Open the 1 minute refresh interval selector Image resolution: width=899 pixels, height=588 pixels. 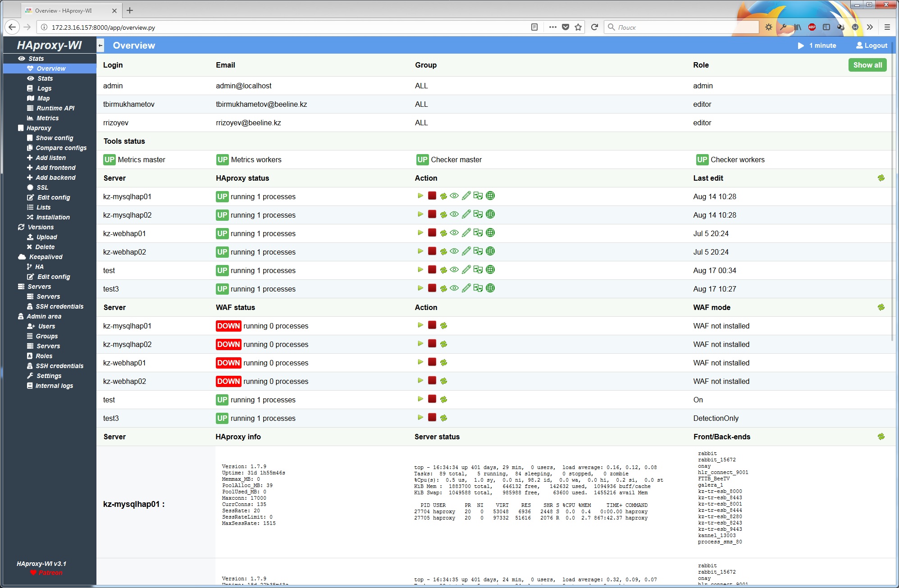click(822, 46)
